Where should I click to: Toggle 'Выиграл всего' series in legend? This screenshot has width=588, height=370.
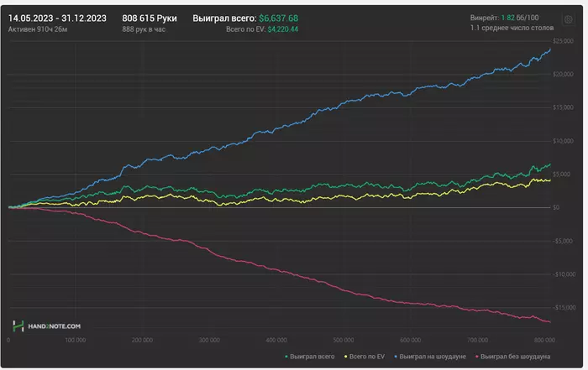click(x=309, y=357)
